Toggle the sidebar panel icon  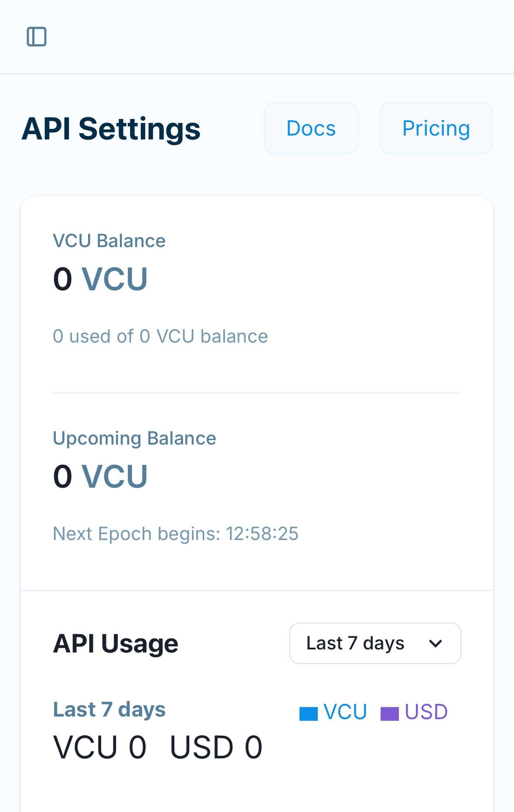pyautogui.click(x=37, y=37)
